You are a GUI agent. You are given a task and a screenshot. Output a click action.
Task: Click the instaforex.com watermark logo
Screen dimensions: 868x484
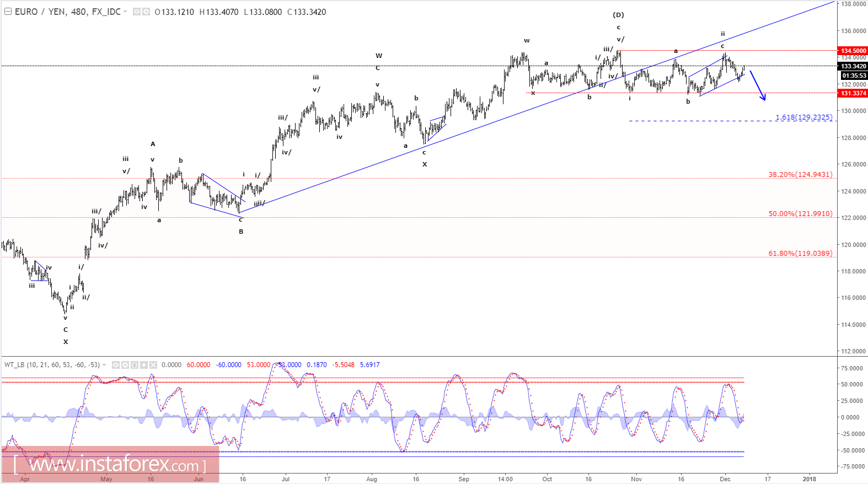[x=110, y=465]
